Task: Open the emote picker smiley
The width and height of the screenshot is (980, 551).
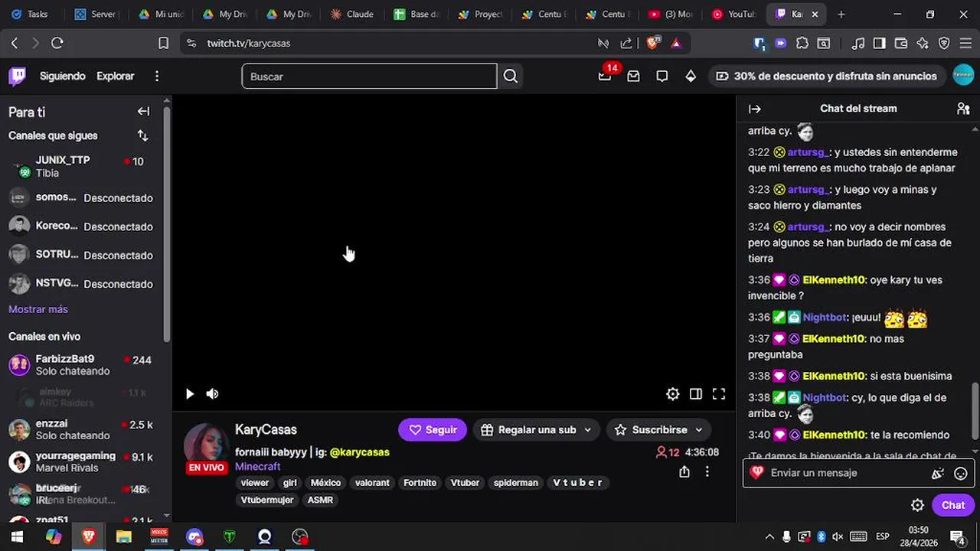Action: click(961, 473)
